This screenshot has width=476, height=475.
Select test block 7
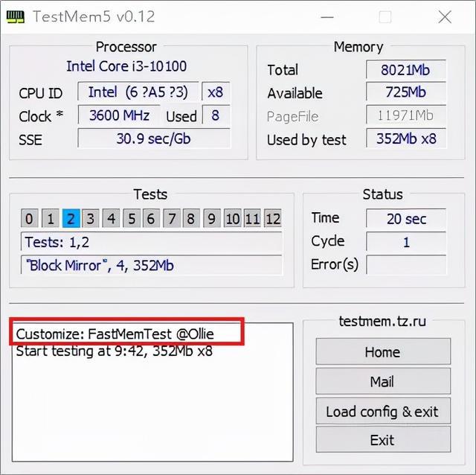click(172, 218)
